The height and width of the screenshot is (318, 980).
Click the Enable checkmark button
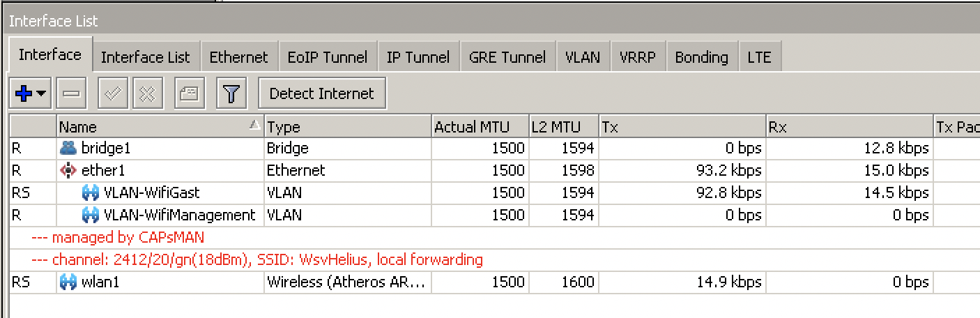point(114,93)
